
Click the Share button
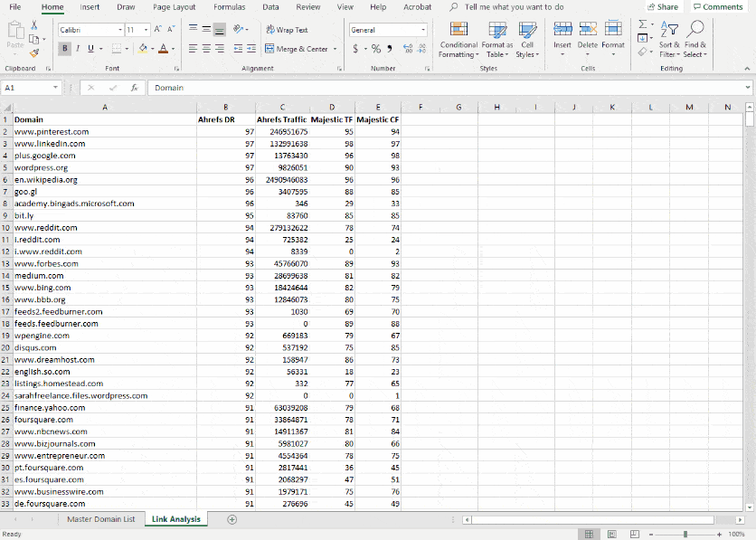(661, 6)
